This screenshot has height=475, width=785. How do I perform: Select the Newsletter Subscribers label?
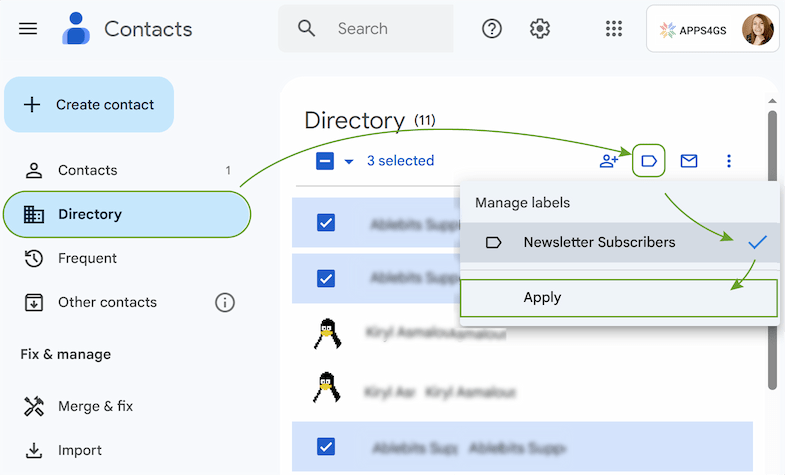[x=599, y=242]
